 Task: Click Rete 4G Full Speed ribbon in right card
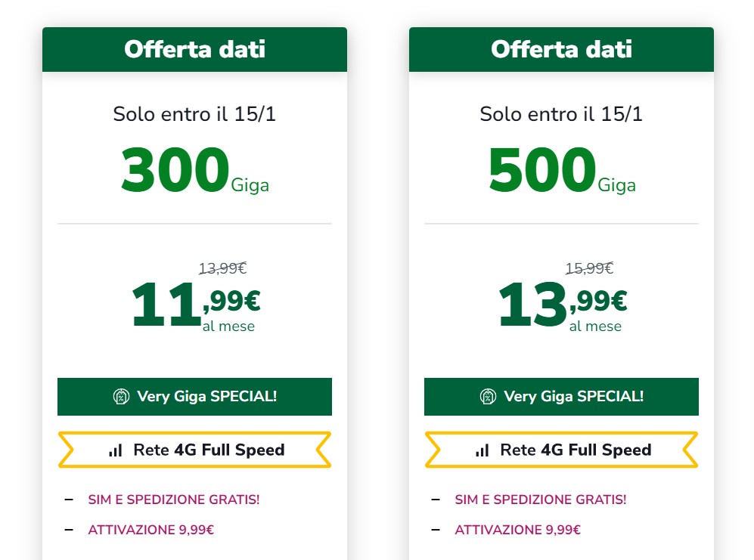click(x=561, y=450)
